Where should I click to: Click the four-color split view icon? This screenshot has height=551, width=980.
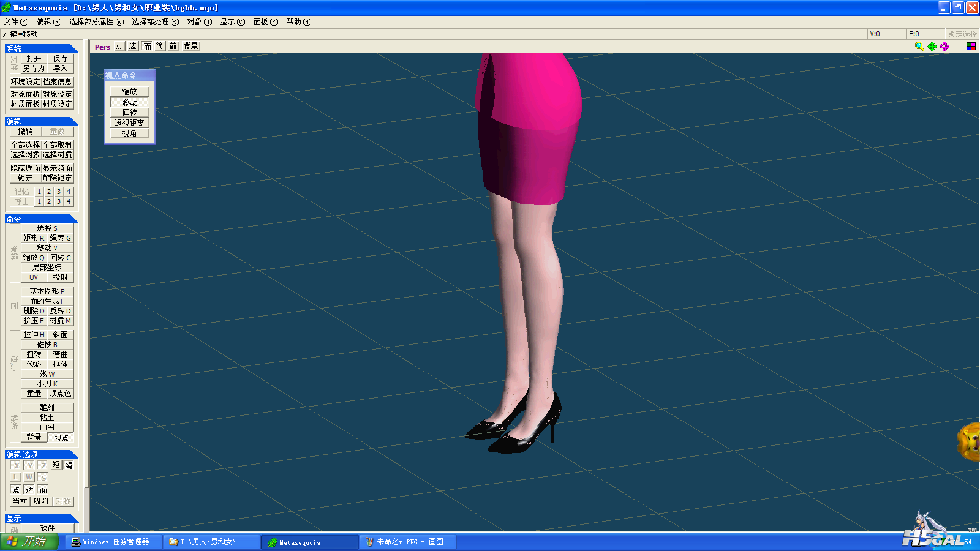(x=971, y=46)
